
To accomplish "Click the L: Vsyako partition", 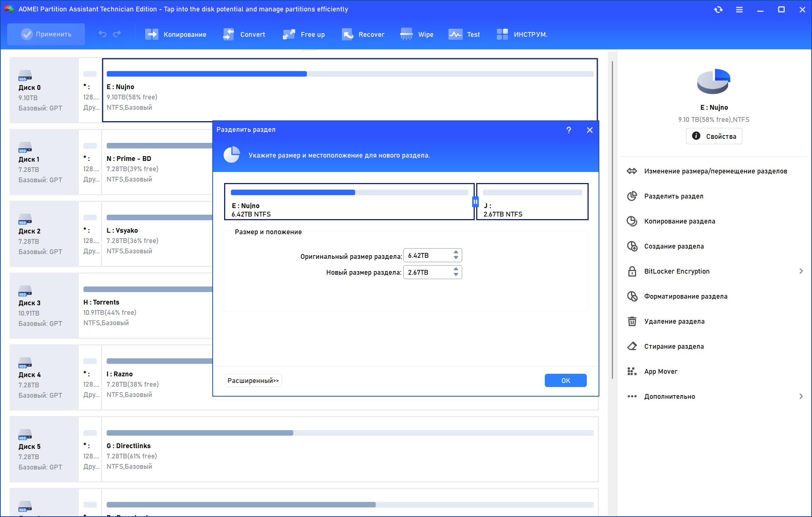I will [x=158, y=234].
